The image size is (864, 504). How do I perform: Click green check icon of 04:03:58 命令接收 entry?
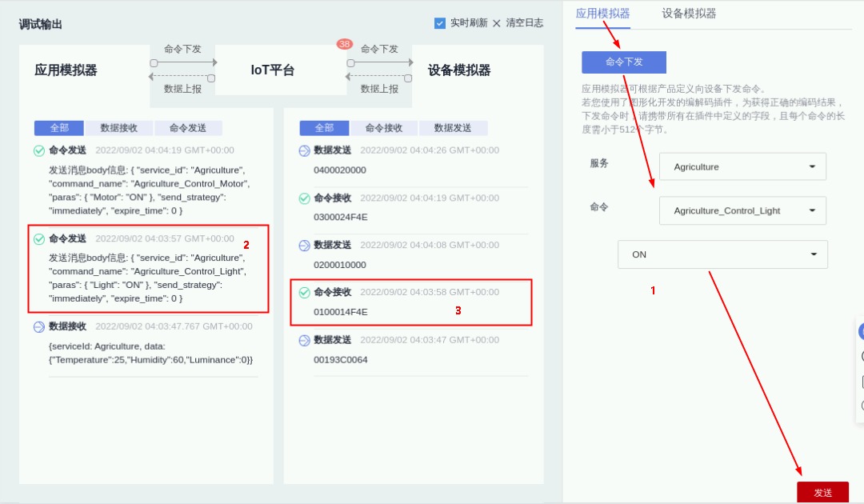pos(304,293)
